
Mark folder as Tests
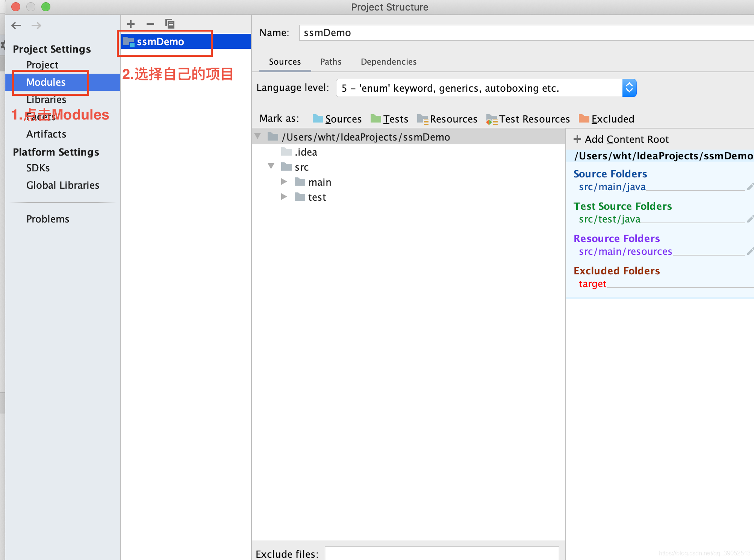(x=389, y=119)
